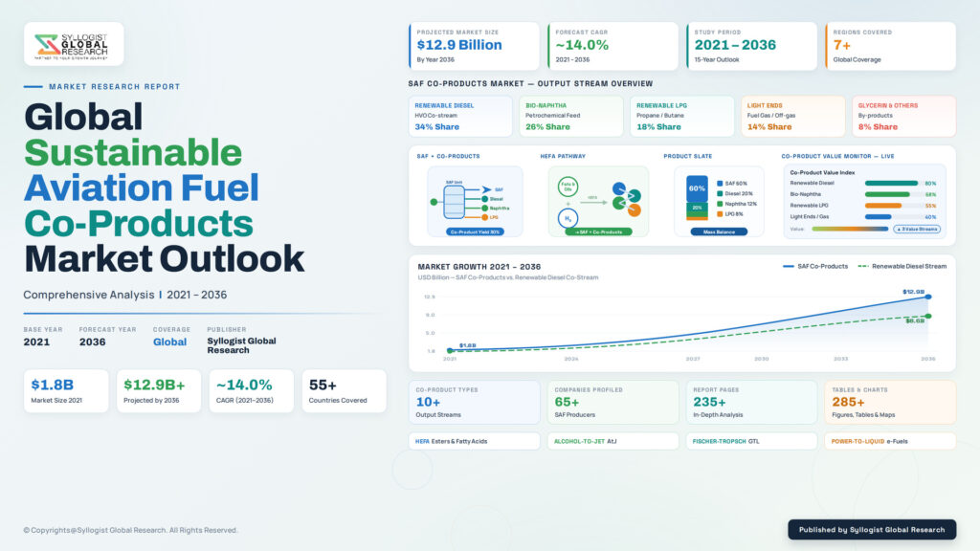This screenshot has height=551, width=980.
Task: Click the LPG 8% legend swatch
Action: coord(720,213)
